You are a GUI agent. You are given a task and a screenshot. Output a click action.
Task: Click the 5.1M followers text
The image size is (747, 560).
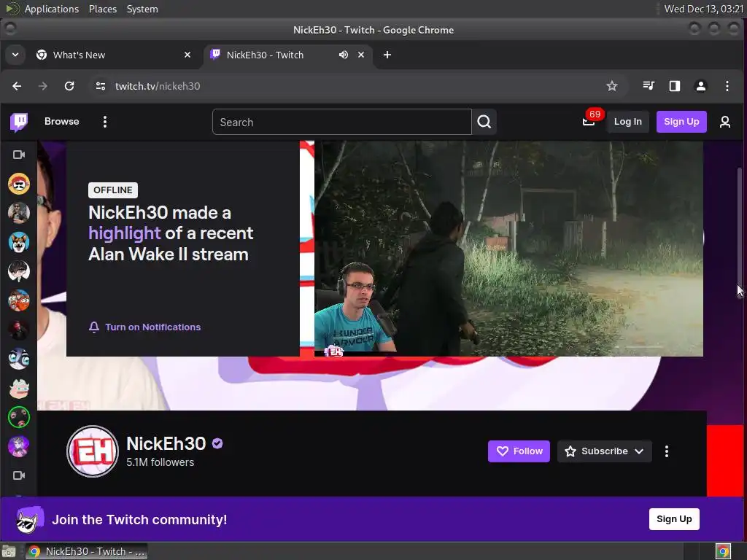160,462
